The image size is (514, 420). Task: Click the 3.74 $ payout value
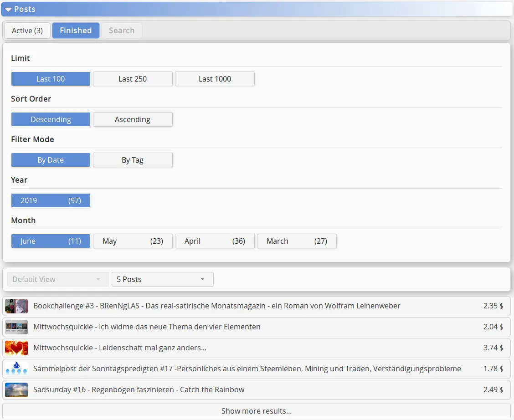[x=493, y=348]
